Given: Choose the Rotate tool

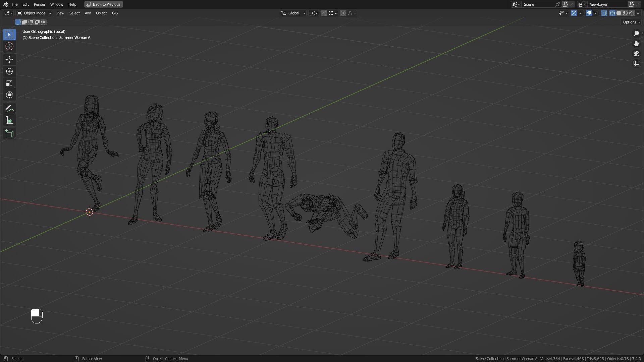Looking at the screenshot, I should click(9, 71).
